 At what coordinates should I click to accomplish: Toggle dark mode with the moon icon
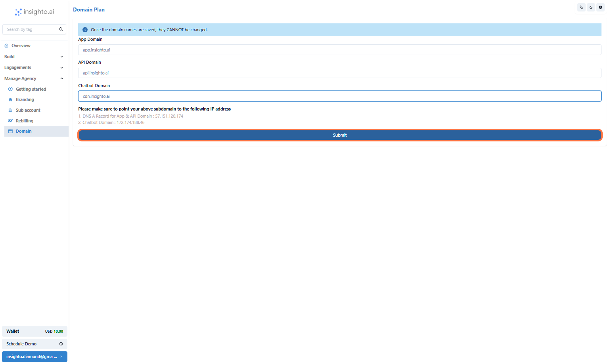click(591, 7)
